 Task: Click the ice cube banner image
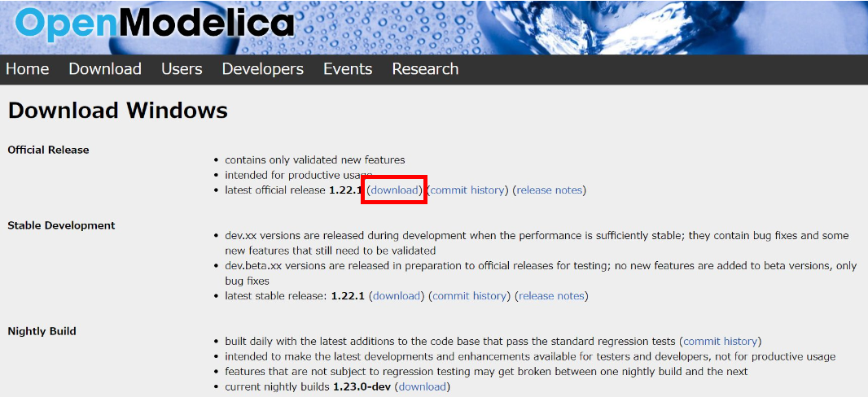pyautogui.click(x=749, y=26)
